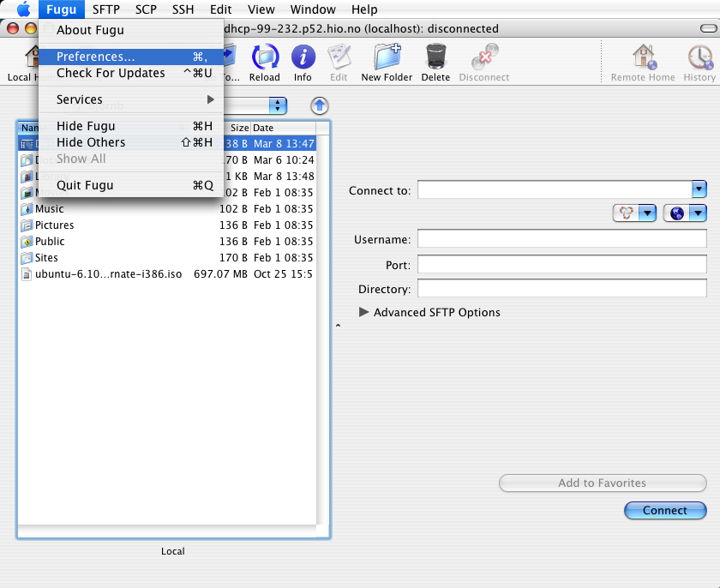The image size is (720, 588).
Task: Sort local files by Date column
Action: 284,128
